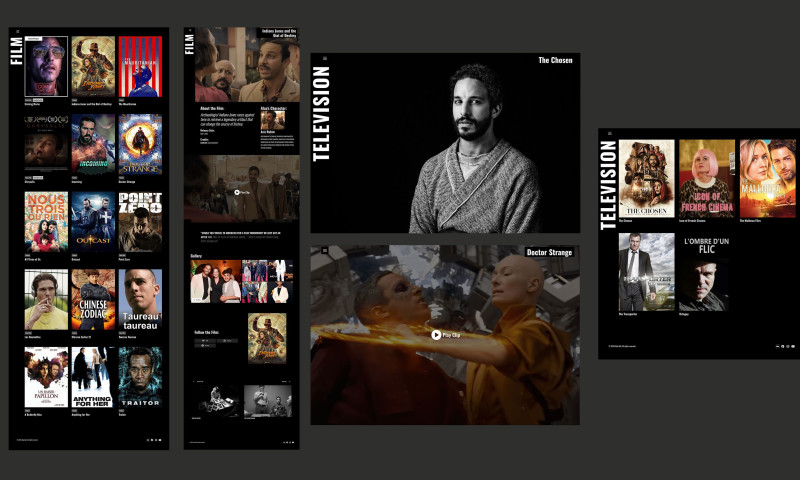Choose the Transporter series poster
Viewport: 800px width, 480px height.
point(646,272)
